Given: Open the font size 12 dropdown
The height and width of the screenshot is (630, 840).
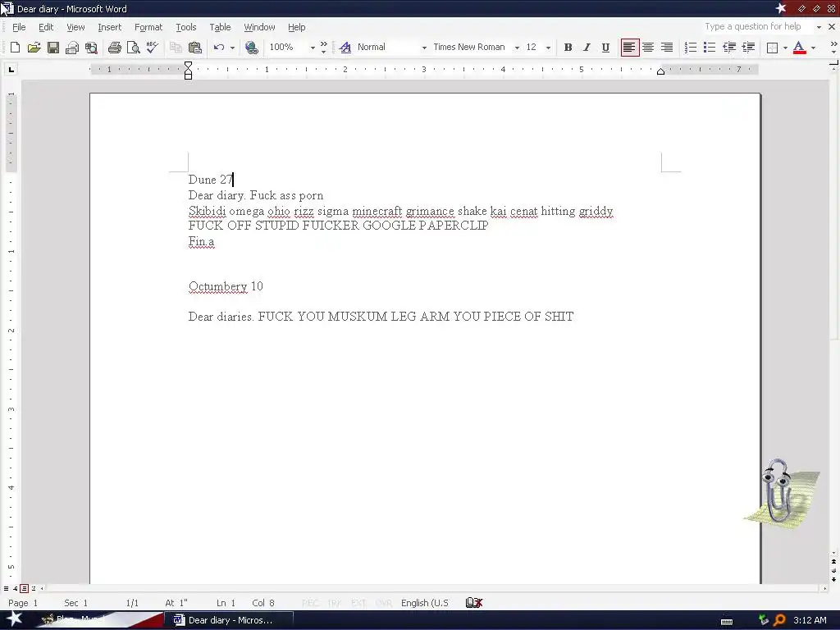Looking at the screenshot, I should click(548, 48).
